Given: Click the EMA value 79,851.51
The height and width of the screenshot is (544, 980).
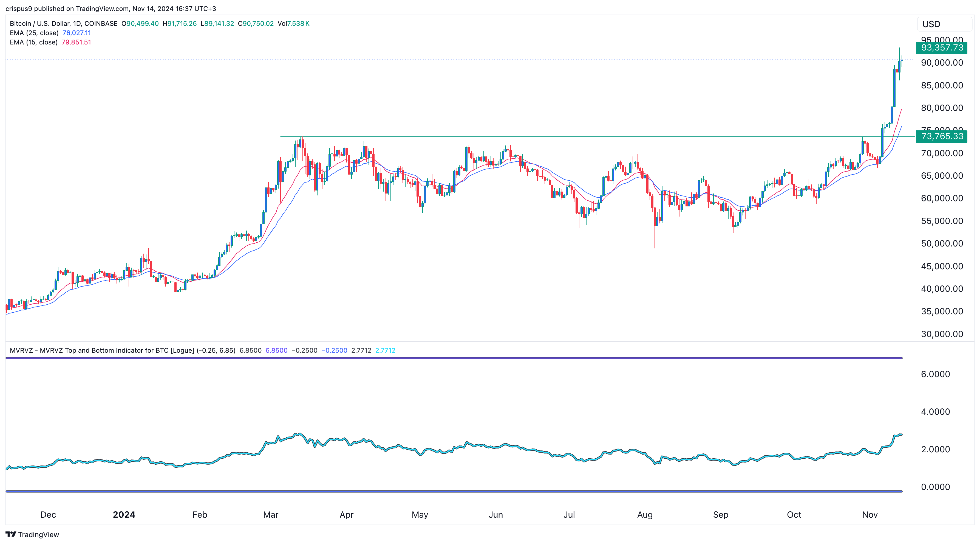Looking at the screenshot, I should click(76, 42).
